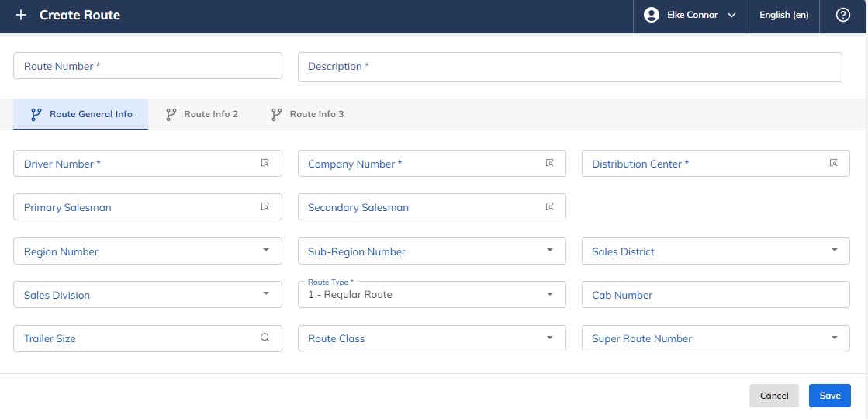Expand the Elke Connor user menu chevron

pyautogui.click(x=731, y=15)
